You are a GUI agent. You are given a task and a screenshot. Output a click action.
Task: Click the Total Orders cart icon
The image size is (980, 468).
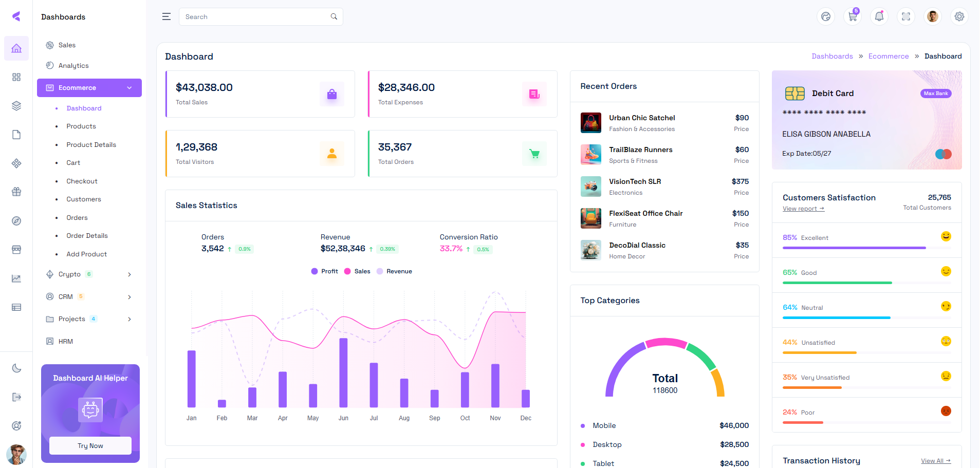pos(534,154)
